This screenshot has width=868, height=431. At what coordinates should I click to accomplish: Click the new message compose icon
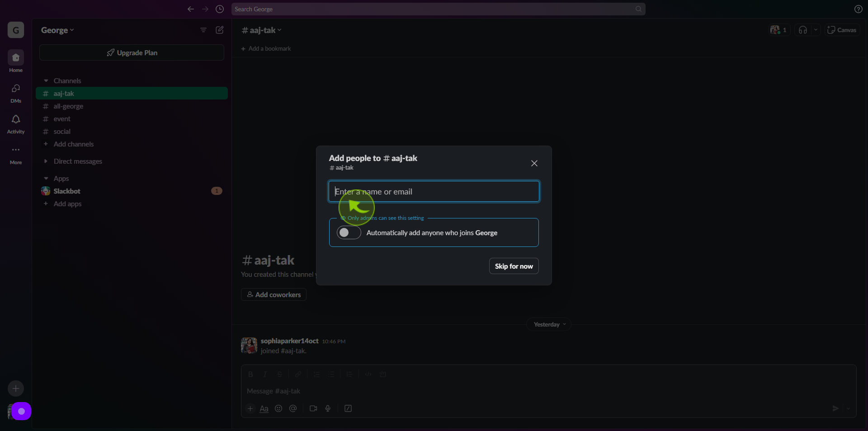pyautogui.click(x=220, y=30)
